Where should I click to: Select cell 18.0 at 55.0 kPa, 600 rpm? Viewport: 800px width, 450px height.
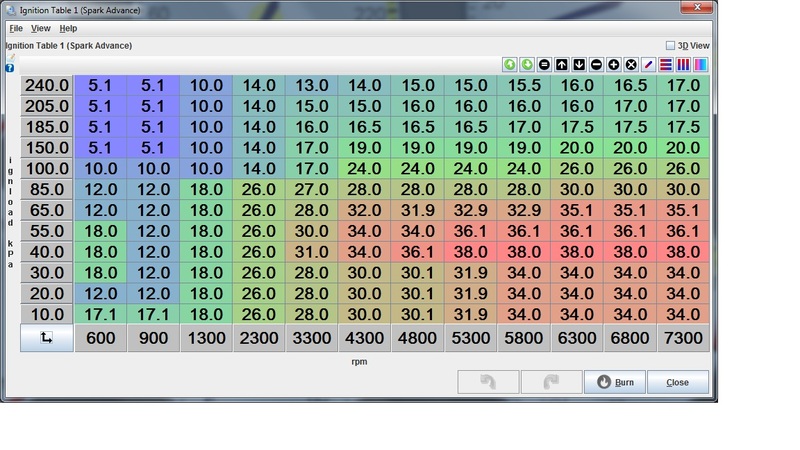click(x=101, y=231)
